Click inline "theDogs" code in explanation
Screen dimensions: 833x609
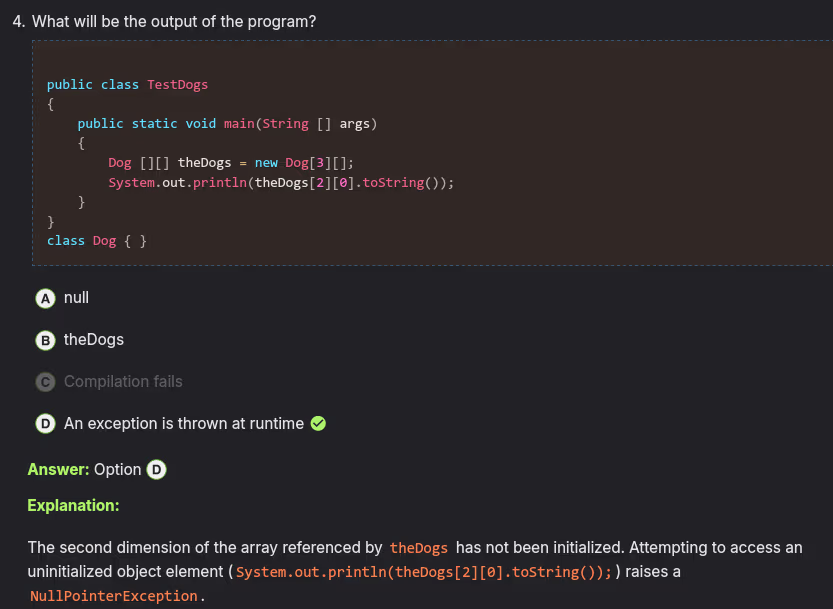(x=419, y=548)
